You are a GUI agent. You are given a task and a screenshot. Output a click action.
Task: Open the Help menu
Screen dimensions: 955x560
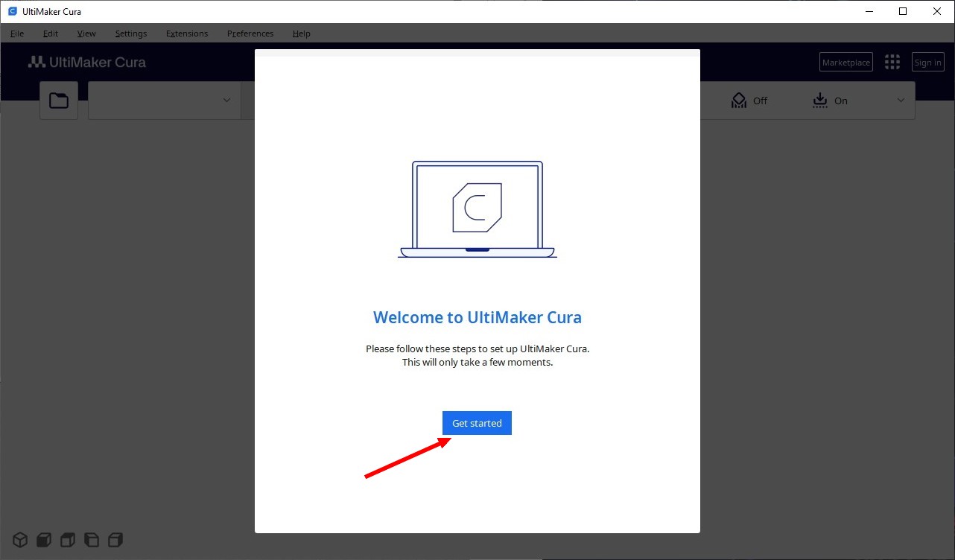pyautogui.click(x=301, y=34)
